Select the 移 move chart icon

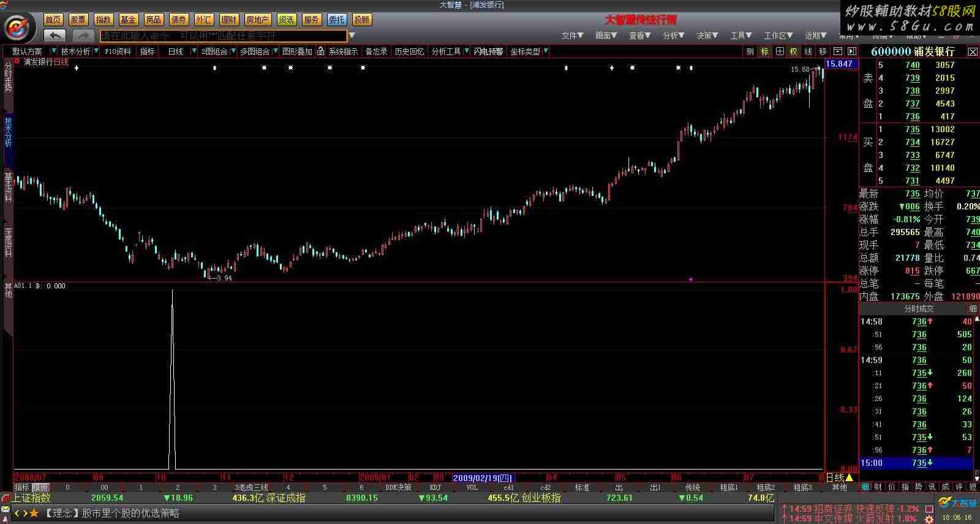[823, 51]
